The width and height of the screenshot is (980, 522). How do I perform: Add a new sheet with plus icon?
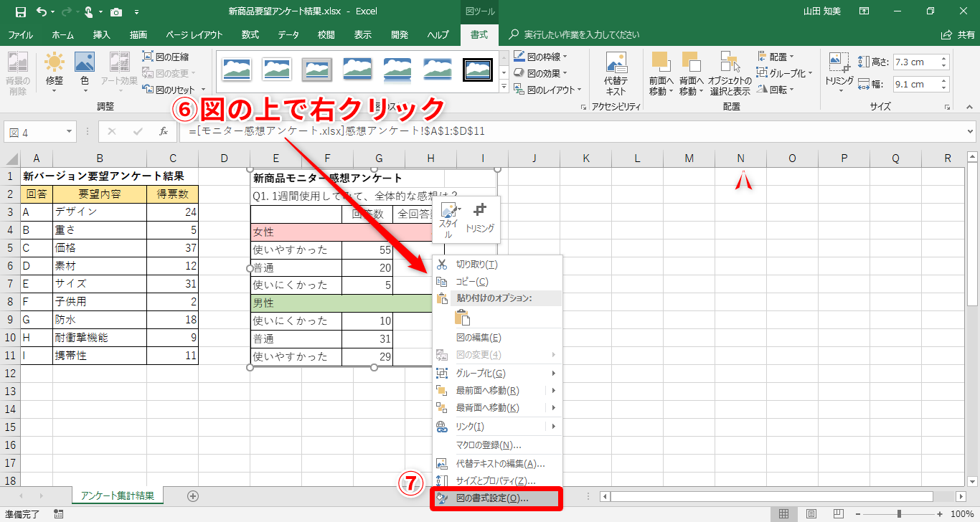tap(192, 496)
